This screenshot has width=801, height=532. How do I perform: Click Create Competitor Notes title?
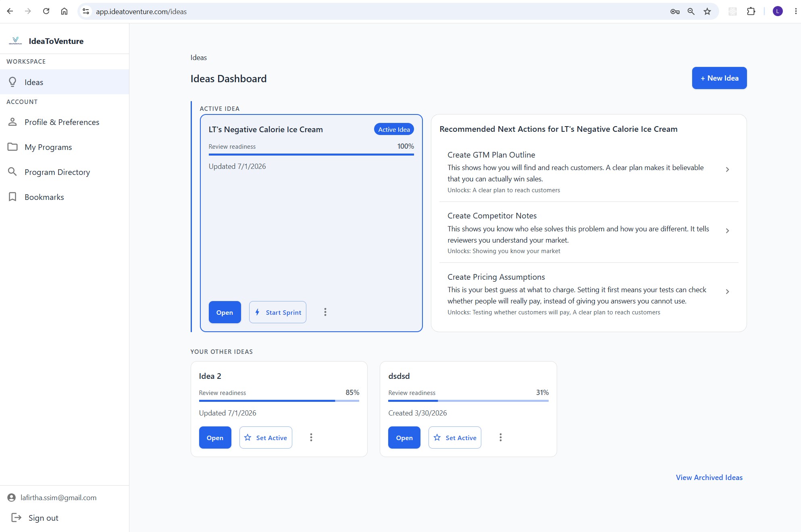tap(492, 216)
